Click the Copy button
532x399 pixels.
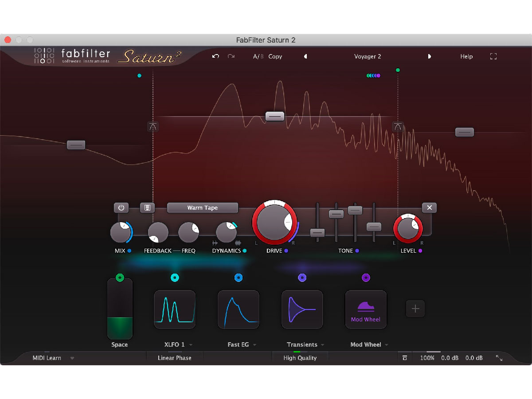275,56
